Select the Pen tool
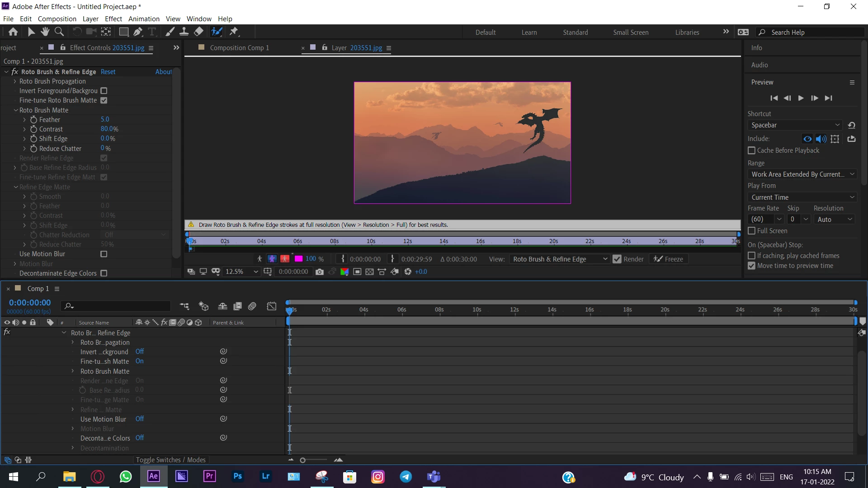The height and width of the screenshot is (488, 868). pos(137,32)
